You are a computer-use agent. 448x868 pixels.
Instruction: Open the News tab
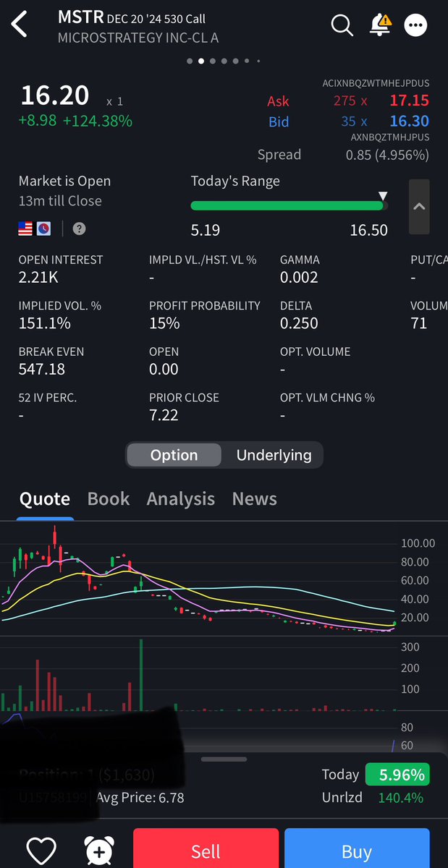[x=255, y=498]
